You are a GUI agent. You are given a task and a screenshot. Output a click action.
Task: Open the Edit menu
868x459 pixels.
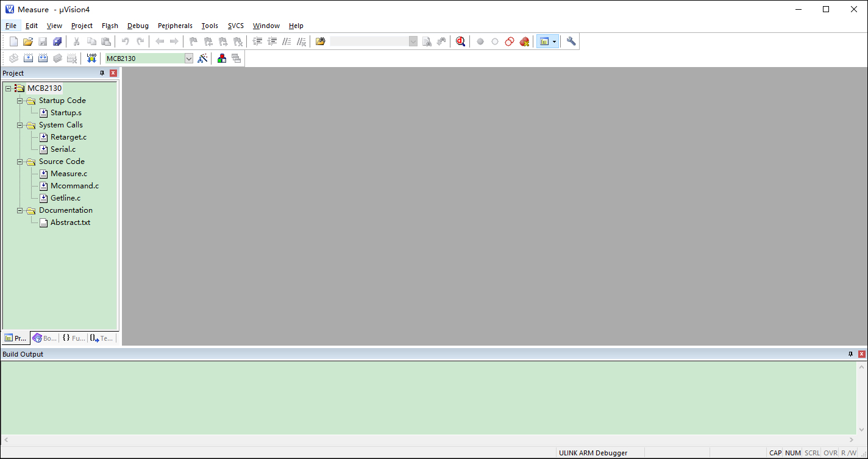[x=32, y=26]
